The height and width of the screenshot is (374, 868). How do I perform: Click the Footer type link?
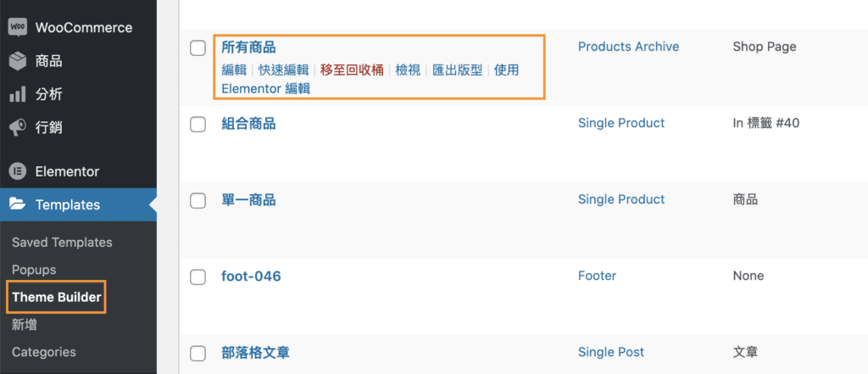coord(597,276)
